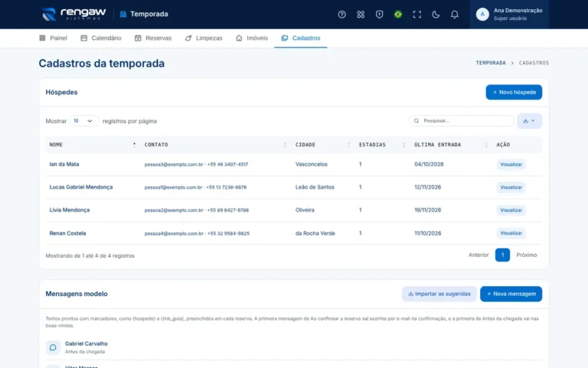Viewport: 588px width, 368px height.
Task: Click the Hóspedes section heading
Action: click(61, 92)
